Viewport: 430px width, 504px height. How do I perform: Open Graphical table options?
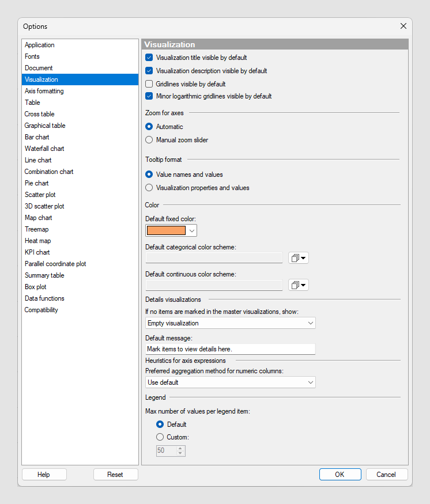[x=80, y=126]
